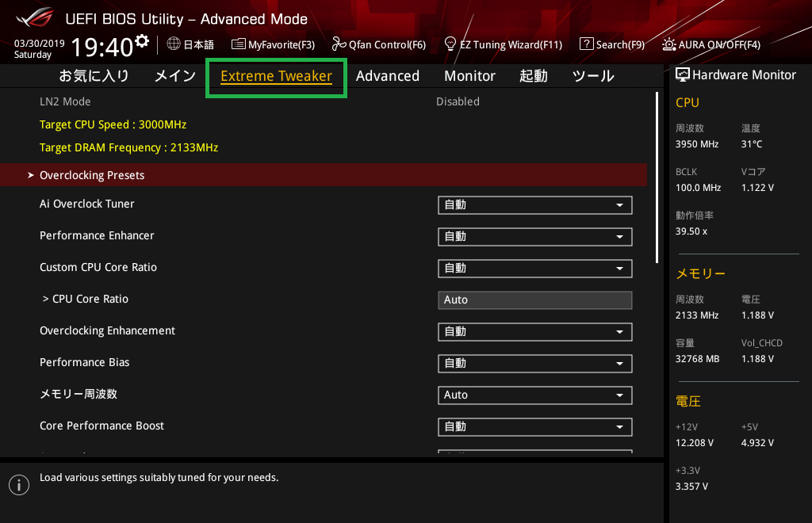Click the 32768 MB capacity value

(698, 359)
